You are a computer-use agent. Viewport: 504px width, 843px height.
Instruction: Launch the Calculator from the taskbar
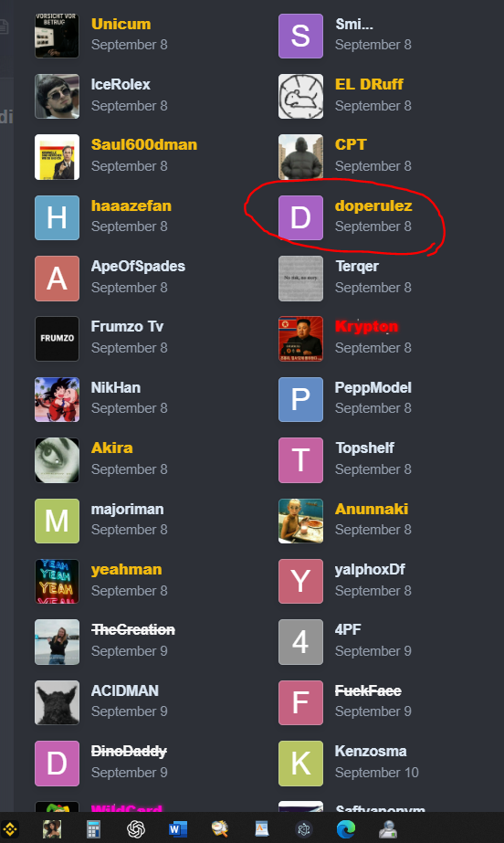(x=93, y=829)
